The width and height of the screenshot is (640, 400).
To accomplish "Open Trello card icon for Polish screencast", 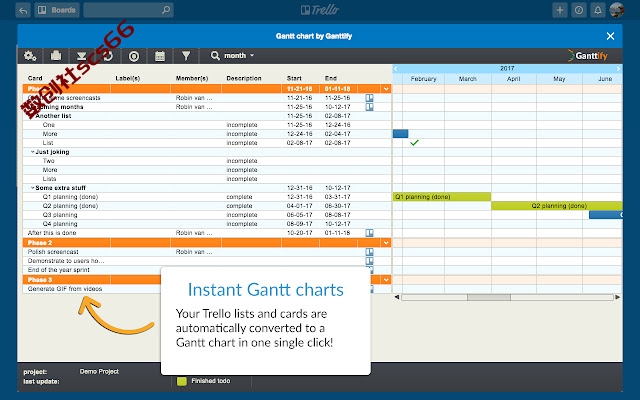I will tap(369, 252).
